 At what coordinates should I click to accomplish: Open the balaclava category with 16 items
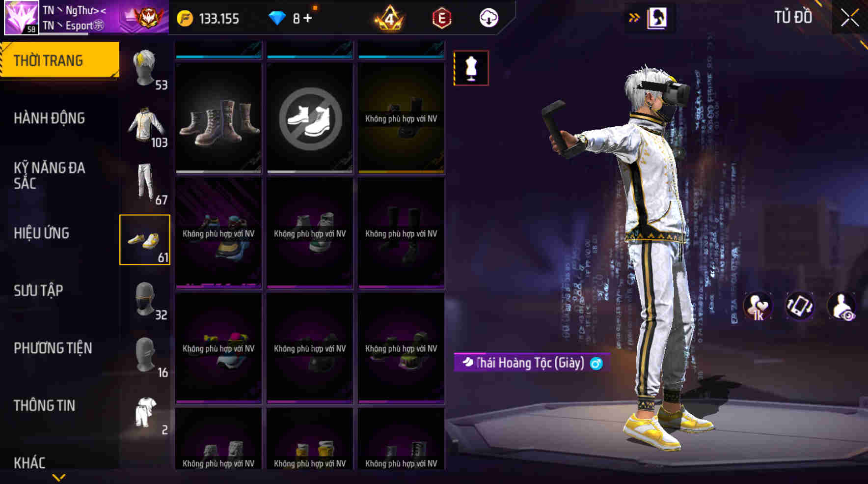pos(145,356)
